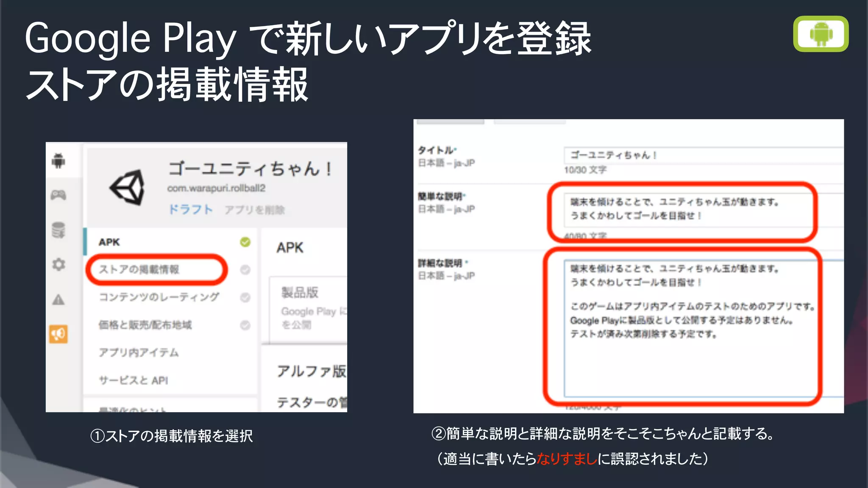Select ストアの掲載情報 menu item
This screenshot has height=488, width=868.
139,269
